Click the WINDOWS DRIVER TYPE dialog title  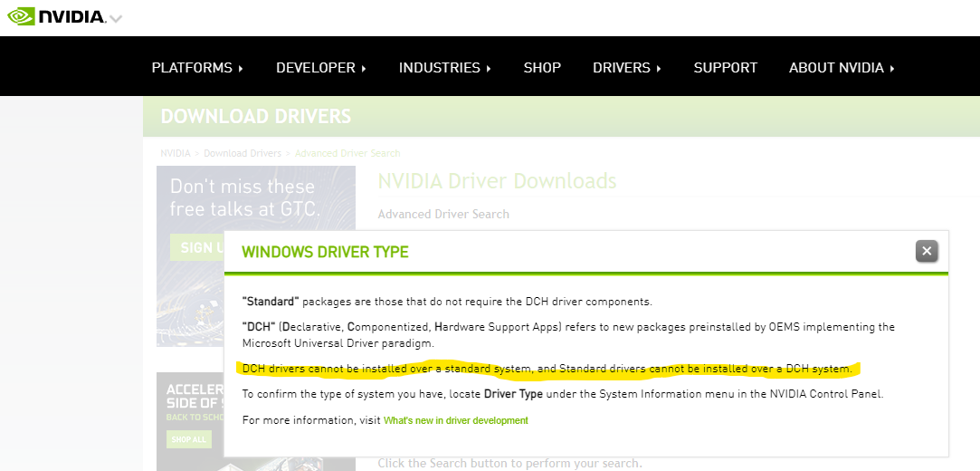click(x=325, y=252)
